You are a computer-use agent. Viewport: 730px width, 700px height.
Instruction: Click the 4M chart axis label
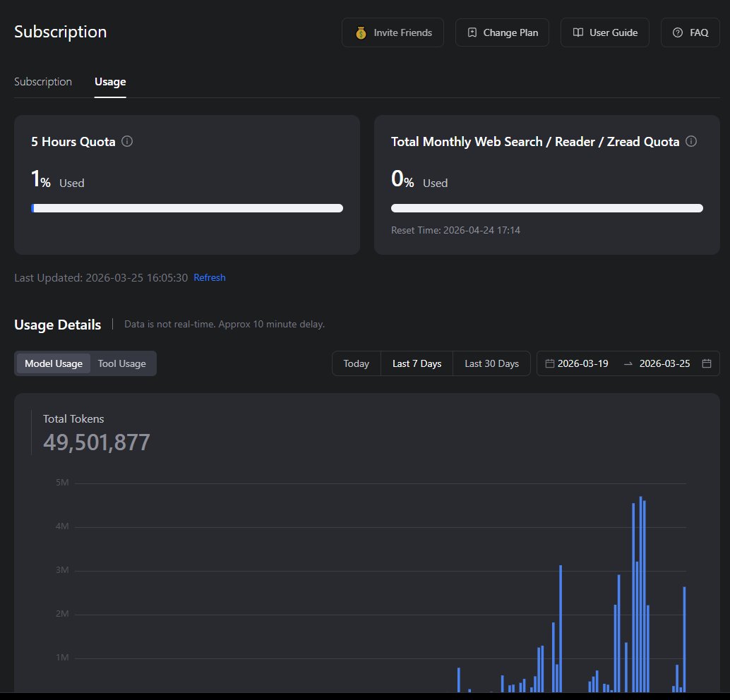(62, 526)
